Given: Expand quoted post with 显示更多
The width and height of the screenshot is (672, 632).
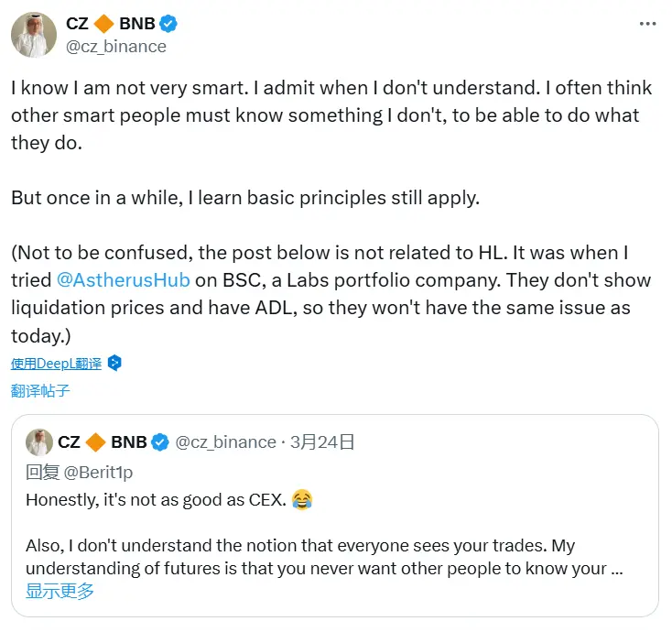Looking at the screenshot, I should coord(60,591).
